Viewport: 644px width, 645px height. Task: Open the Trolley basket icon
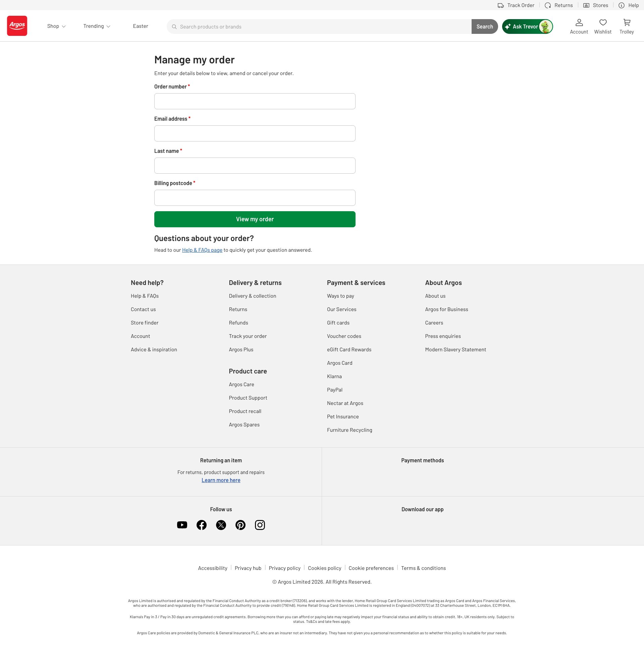[627, 26]
